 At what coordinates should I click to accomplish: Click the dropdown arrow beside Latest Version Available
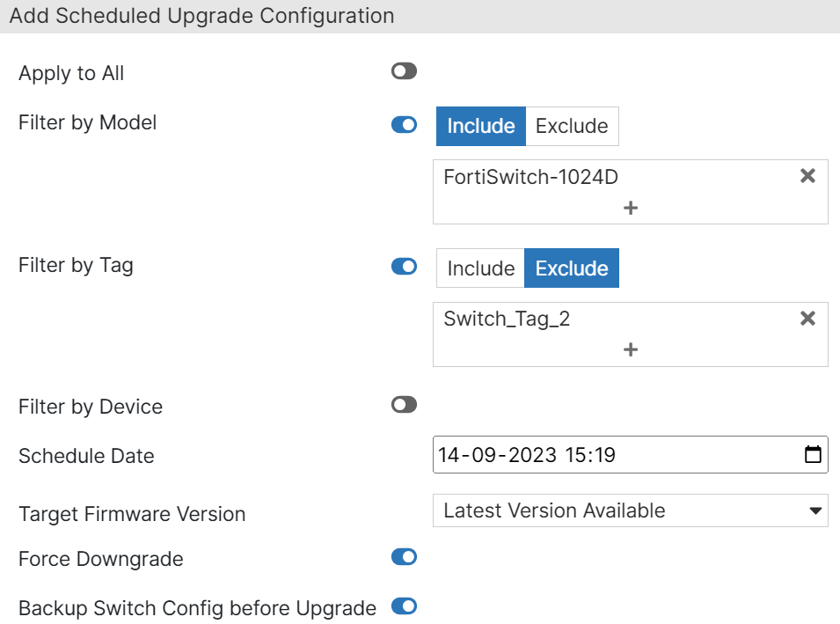pos(814,510)
